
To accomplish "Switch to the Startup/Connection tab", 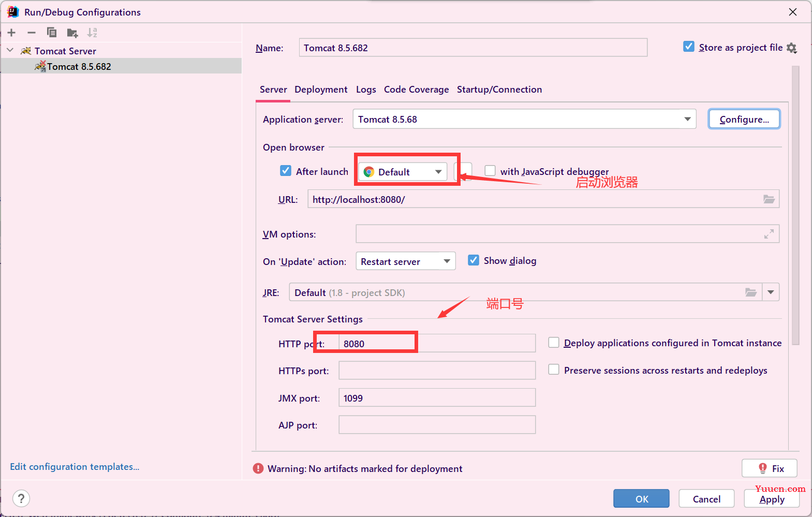I will [x=499, y=90].
